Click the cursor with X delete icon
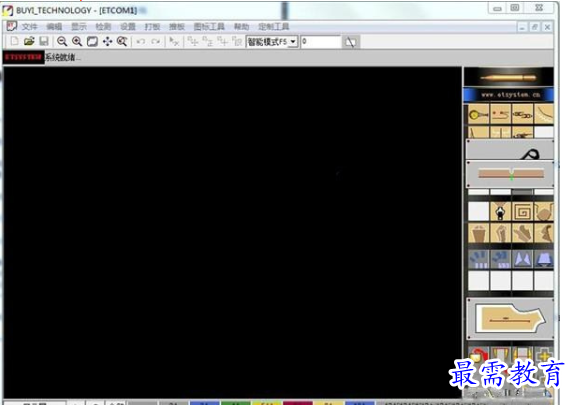This screenshot has width=573, height=405. coord(174,42)
